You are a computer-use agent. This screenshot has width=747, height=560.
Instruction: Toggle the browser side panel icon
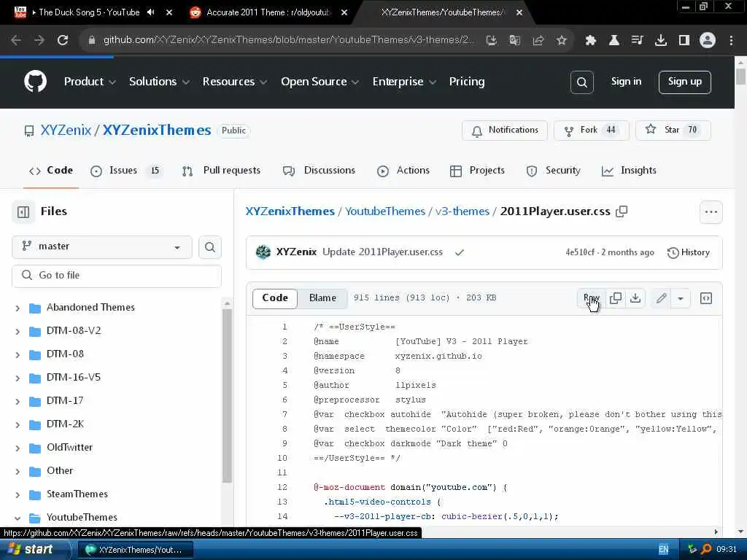click(684, 41)
